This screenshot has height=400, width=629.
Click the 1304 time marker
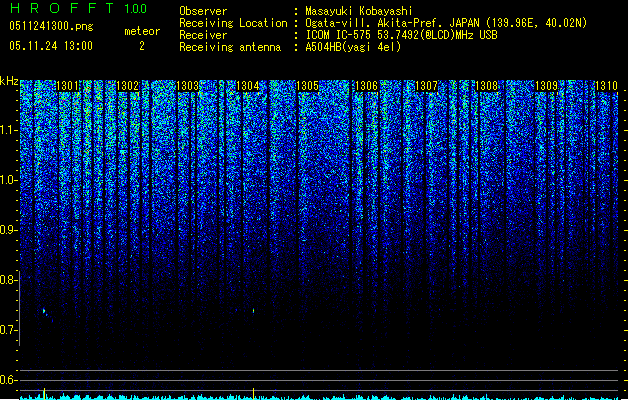pyautogui.click(x=248, y=86)
